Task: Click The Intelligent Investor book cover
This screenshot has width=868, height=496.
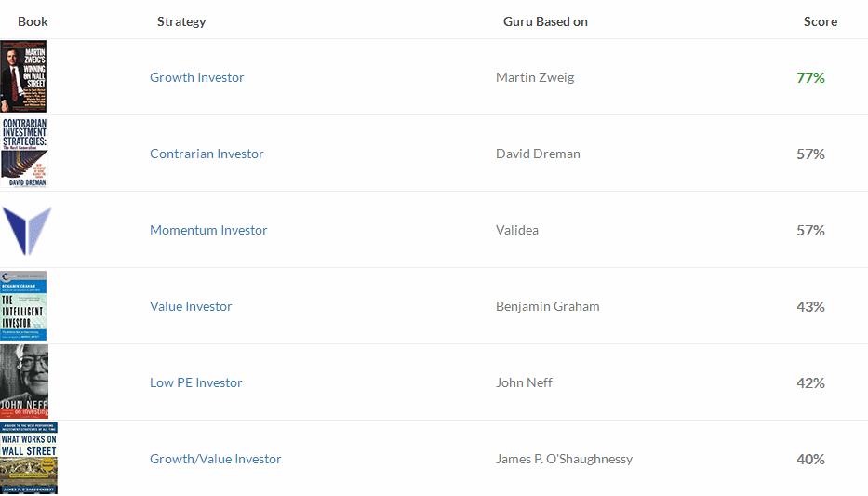Action: point(23,305)
